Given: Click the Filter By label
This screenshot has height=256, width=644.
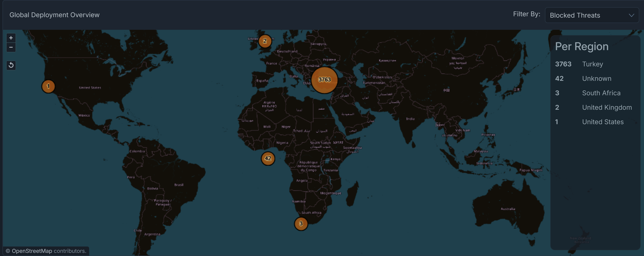Looking at the screenshot, I should pyautogui.click(x=527, y=14).
